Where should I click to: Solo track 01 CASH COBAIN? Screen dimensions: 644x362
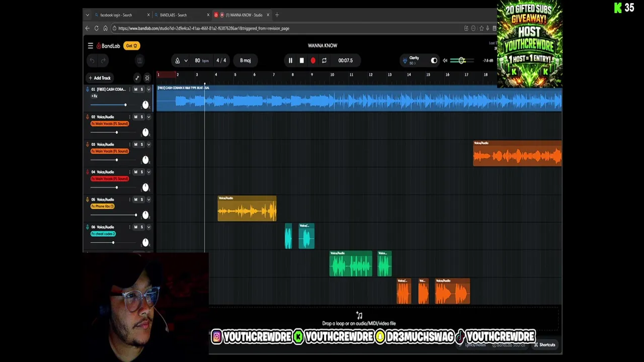tap(141, 89)
